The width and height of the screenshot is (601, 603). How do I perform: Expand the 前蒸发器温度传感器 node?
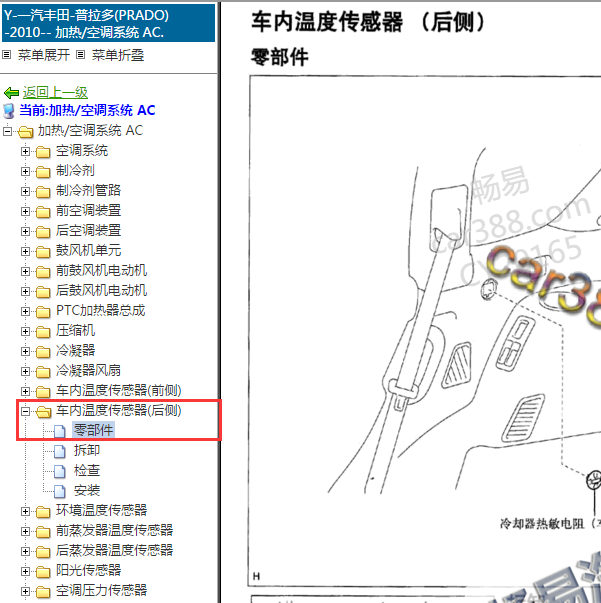tap(25, 531)
